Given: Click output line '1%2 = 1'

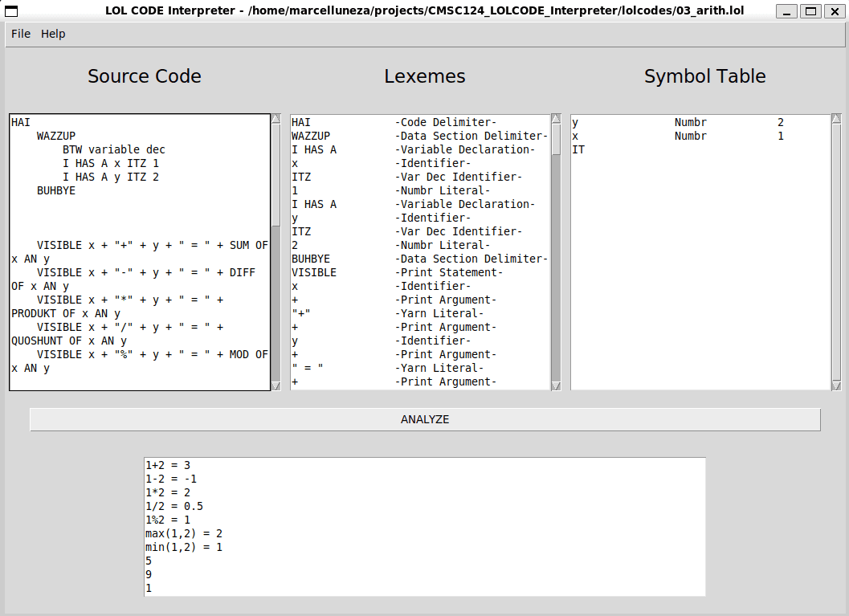Looking at the screenshot, I should (x=168, y=520).
